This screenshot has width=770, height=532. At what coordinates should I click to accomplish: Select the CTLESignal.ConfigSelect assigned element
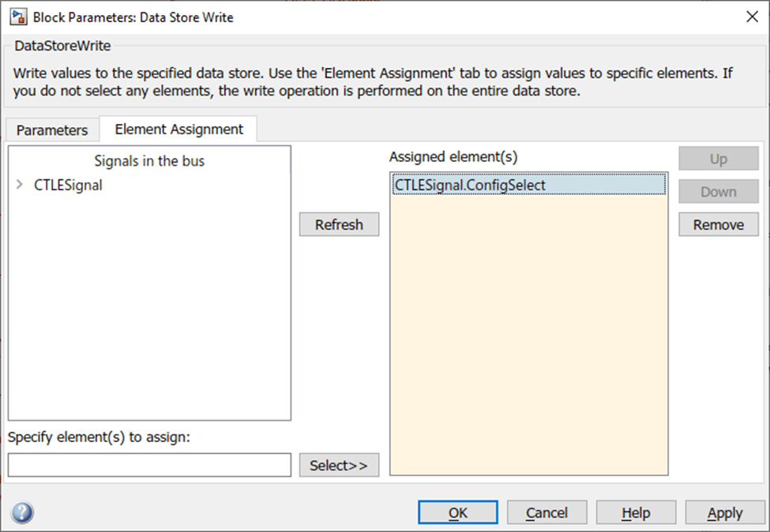[x=471, y=185]
